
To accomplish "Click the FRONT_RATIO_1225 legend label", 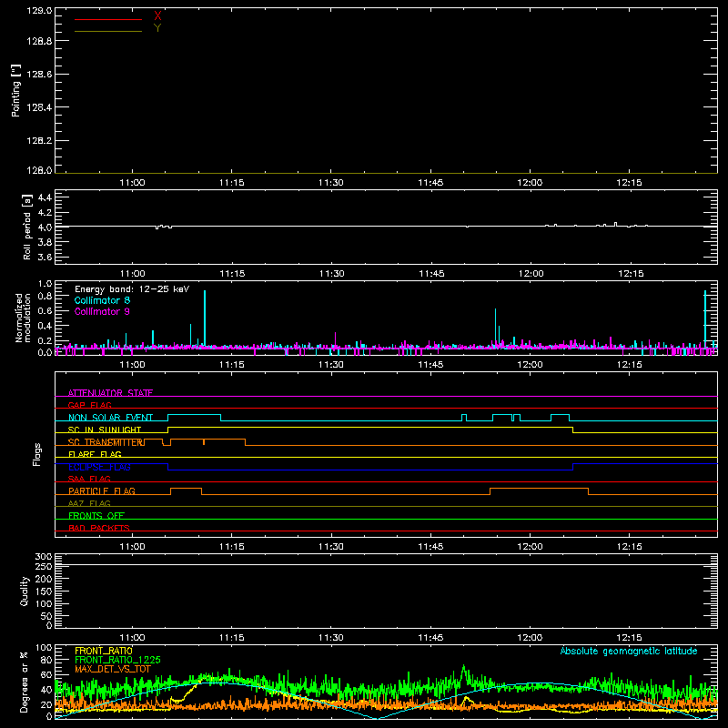I will coord(117,660).
